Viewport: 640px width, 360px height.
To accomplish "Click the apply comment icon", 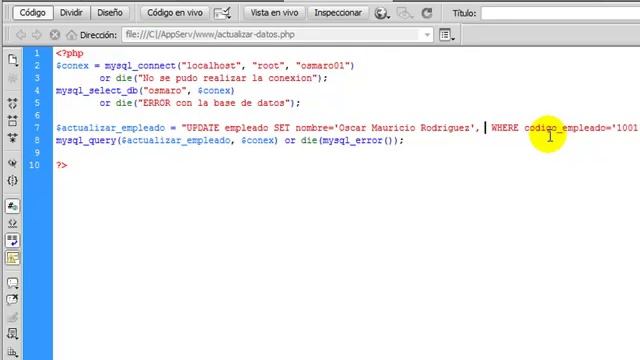I will click(x=13, y=283).
